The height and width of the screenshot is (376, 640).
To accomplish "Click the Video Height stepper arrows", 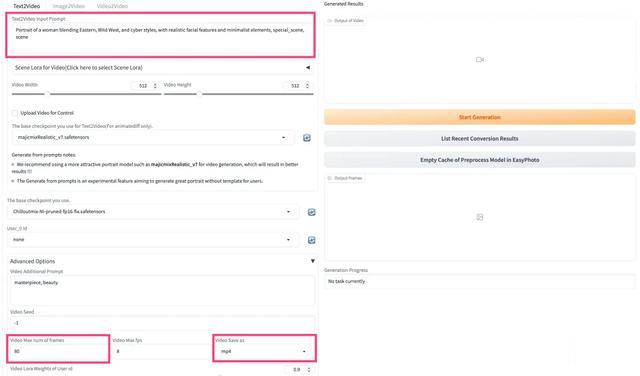I will click(307, 86).
